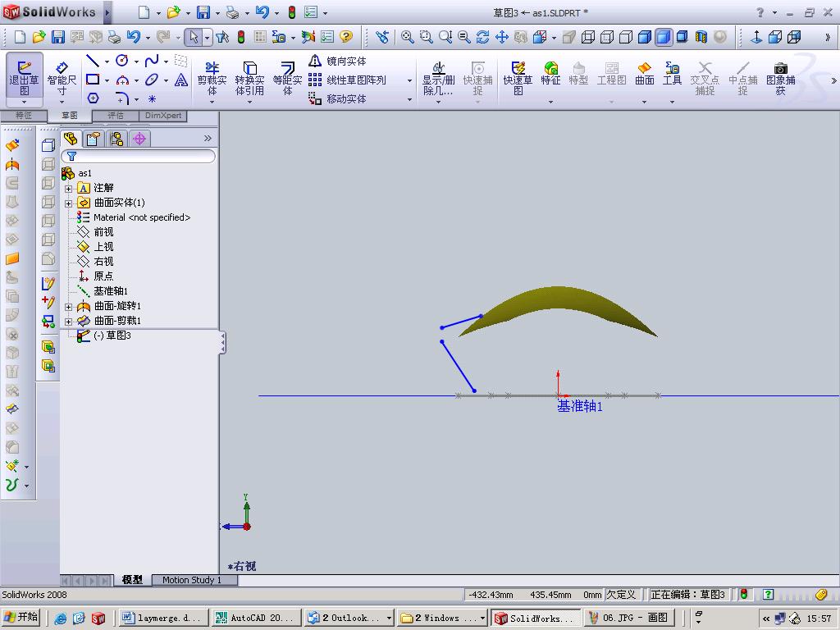
Task: Select the Circle sketch tool
Action: click(x=122, y=61)
